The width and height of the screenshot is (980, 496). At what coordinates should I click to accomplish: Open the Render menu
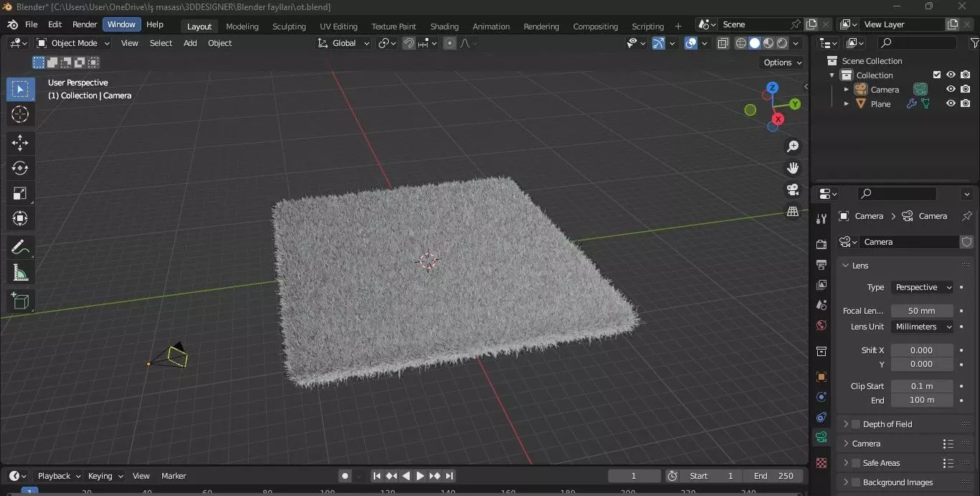tap(85, 24)
